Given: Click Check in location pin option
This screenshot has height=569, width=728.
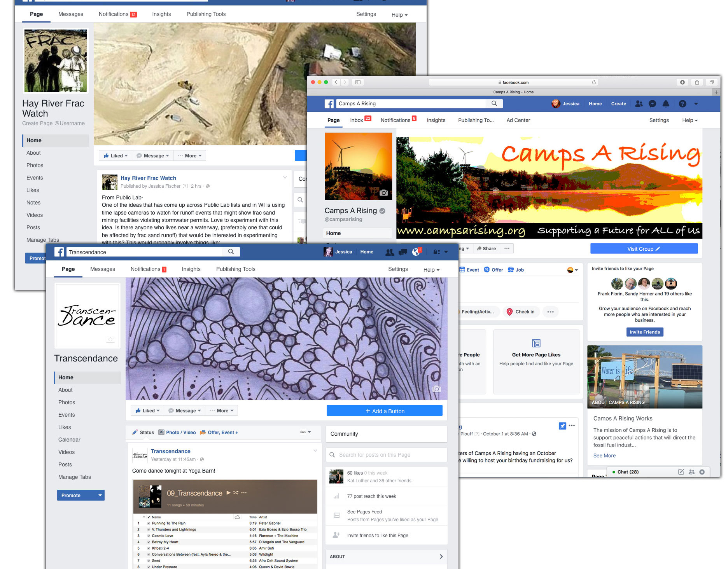Looking at the screenshot, I should click(x=521, y=312).
